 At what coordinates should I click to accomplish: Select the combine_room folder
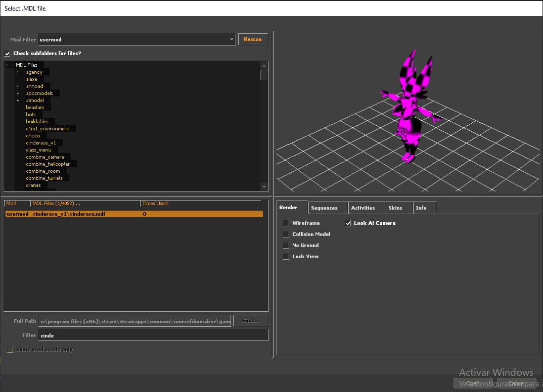pyautogui.click(x=43, y=171)
